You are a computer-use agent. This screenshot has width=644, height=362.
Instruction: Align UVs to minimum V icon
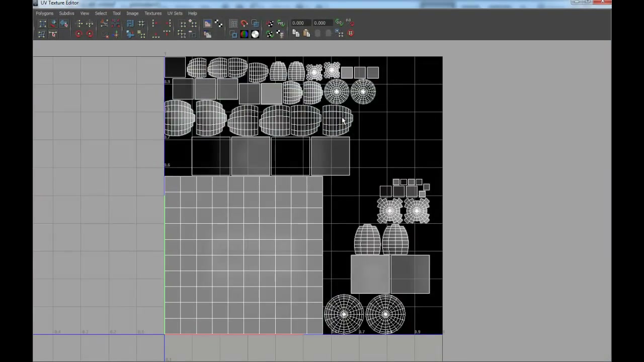[156, 34]
